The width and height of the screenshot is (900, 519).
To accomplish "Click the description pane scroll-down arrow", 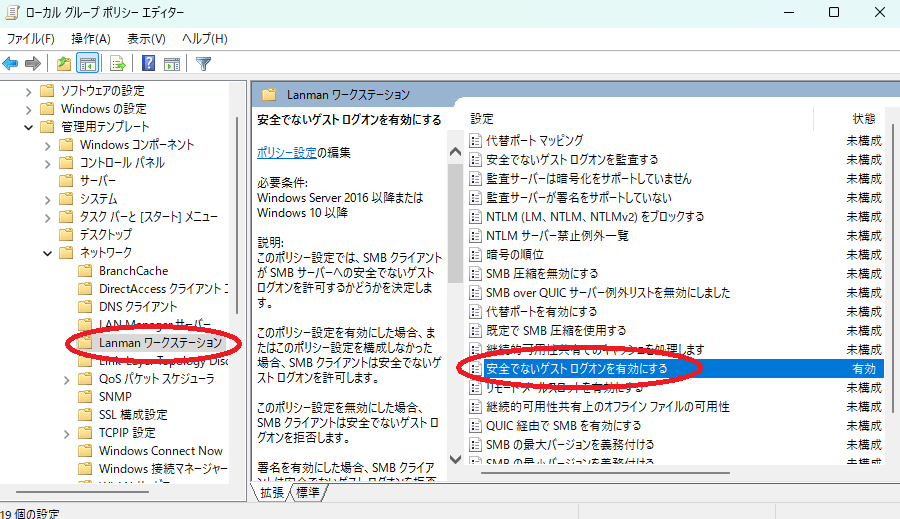I will (455, 459).
